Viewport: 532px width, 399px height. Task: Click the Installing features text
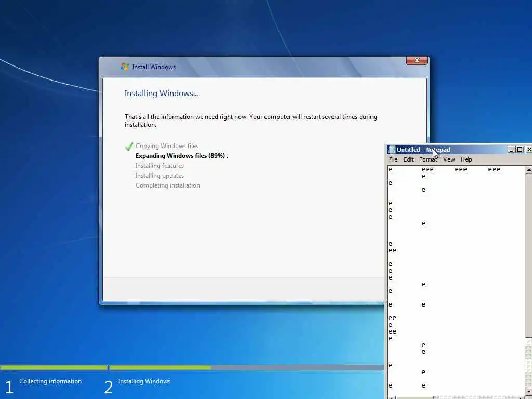(159, 166)
